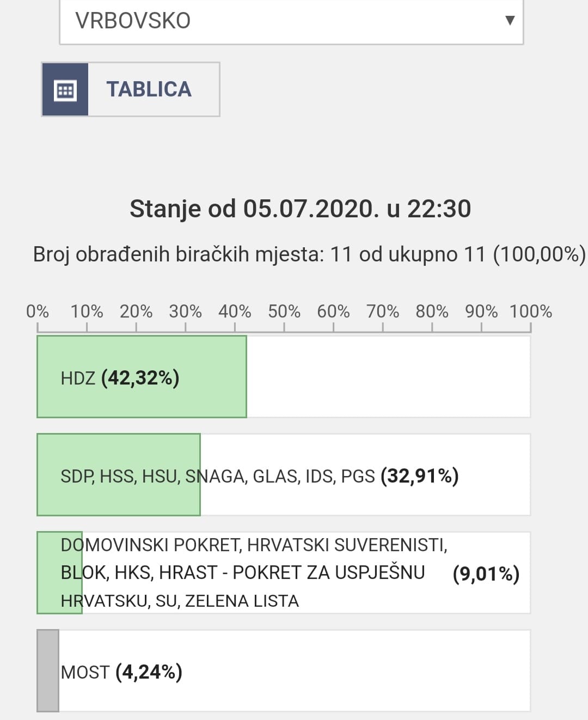Click the 0% axis tick label
Viewport: 588px width, 720px height.
click(38, 312)
